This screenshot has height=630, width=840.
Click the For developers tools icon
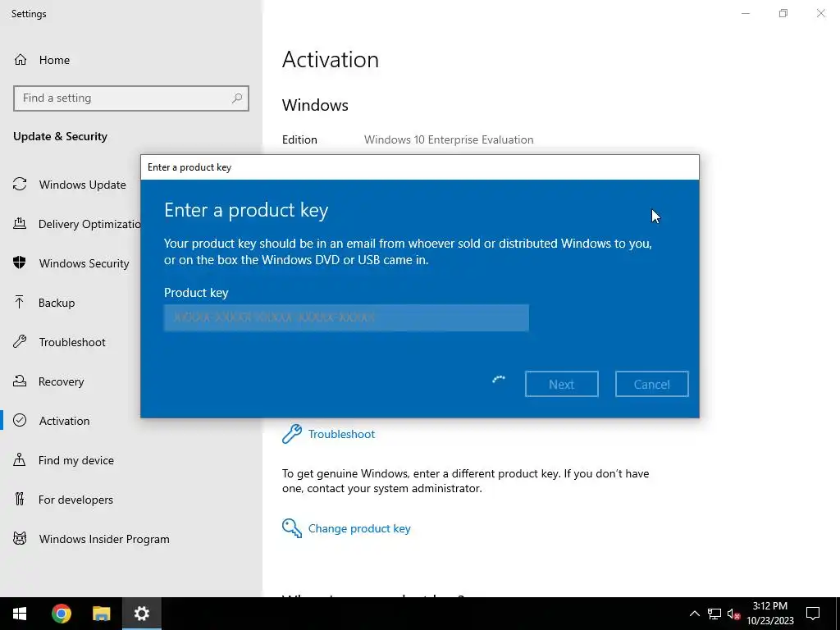pos(20,500)
